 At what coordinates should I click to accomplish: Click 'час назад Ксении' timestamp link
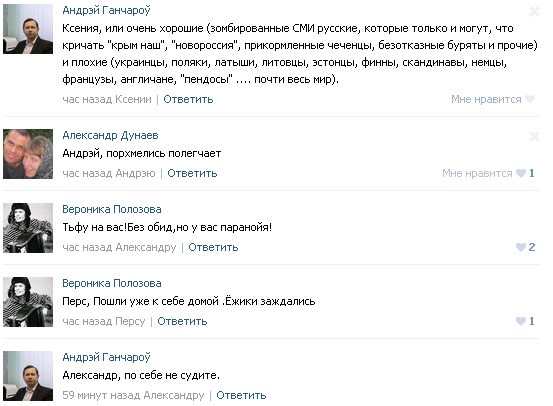tap(107, 99)
